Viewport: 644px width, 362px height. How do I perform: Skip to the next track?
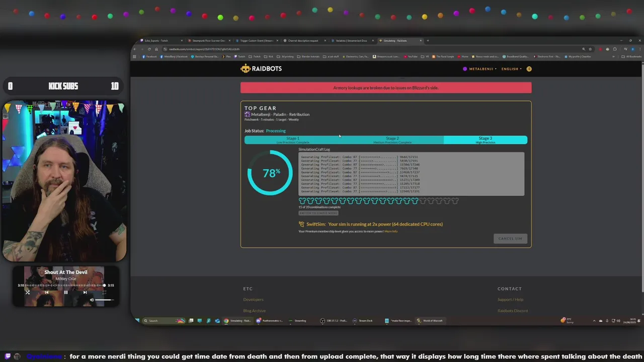[85, 292]
